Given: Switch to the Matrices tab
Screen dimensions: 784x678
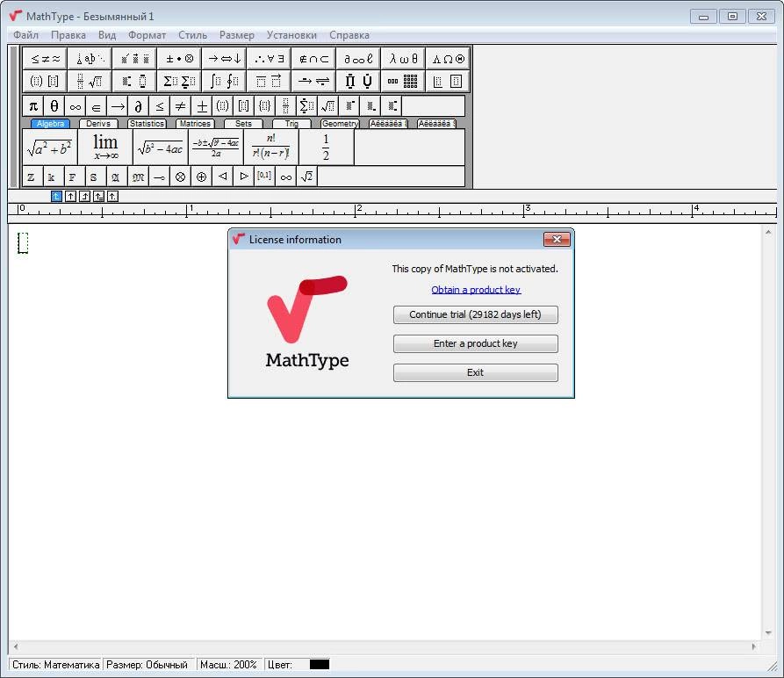Looking at the screenshot, I should (x=195, y=124).
